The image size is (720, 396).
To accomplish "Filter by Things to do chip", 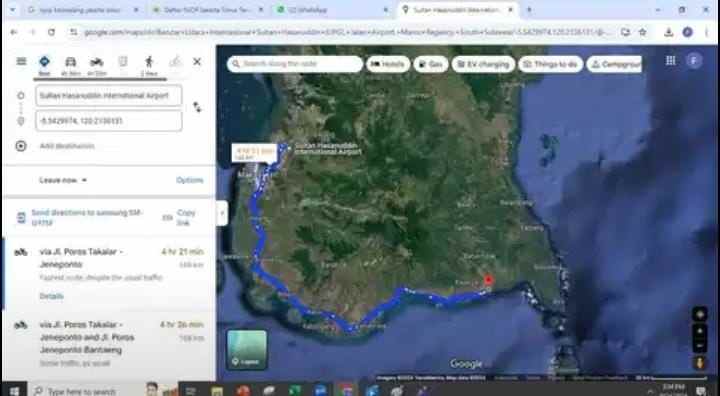I will [x=551, y=64].
